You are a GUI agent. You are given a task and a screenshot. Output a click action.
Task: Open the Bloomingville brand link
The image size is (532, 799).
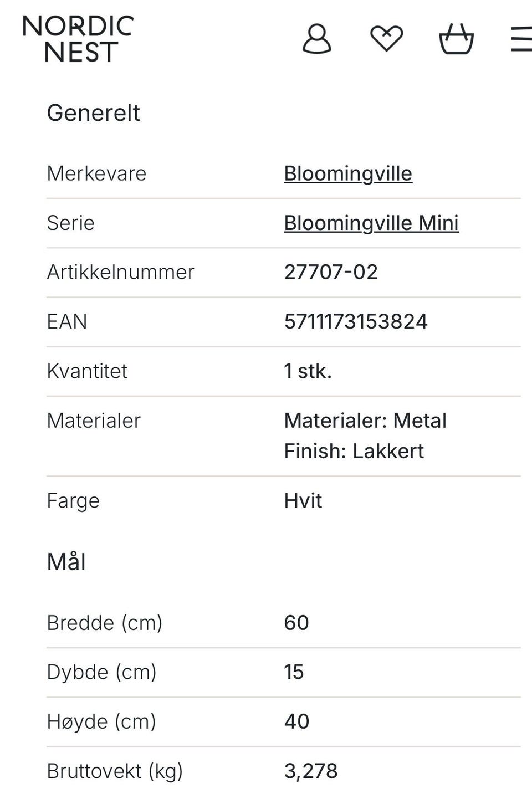348,173
